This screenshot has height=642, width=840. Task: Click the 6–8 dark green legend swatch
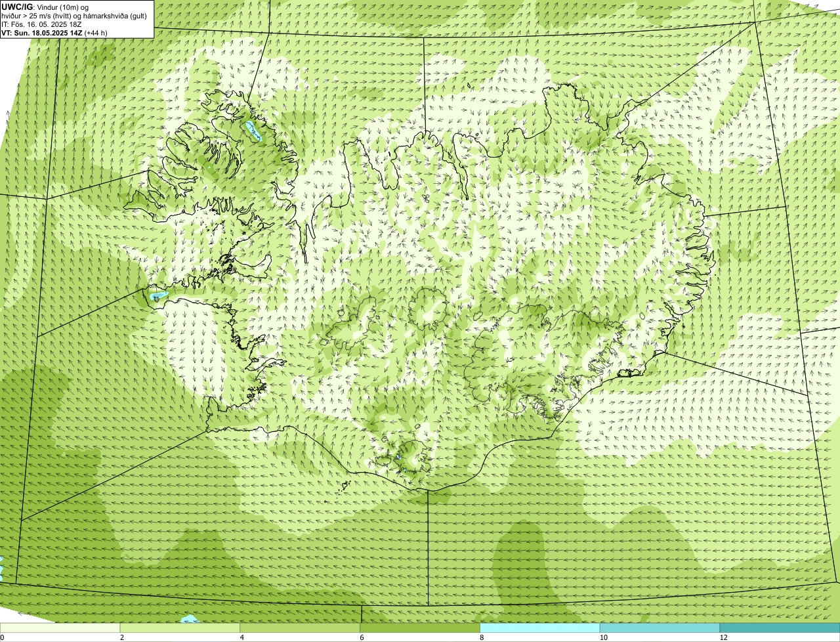point(421,628)
